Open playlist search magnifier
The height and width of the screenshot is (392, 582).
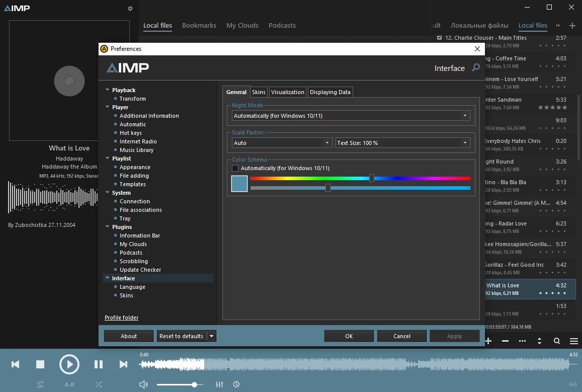pos(557,341)
